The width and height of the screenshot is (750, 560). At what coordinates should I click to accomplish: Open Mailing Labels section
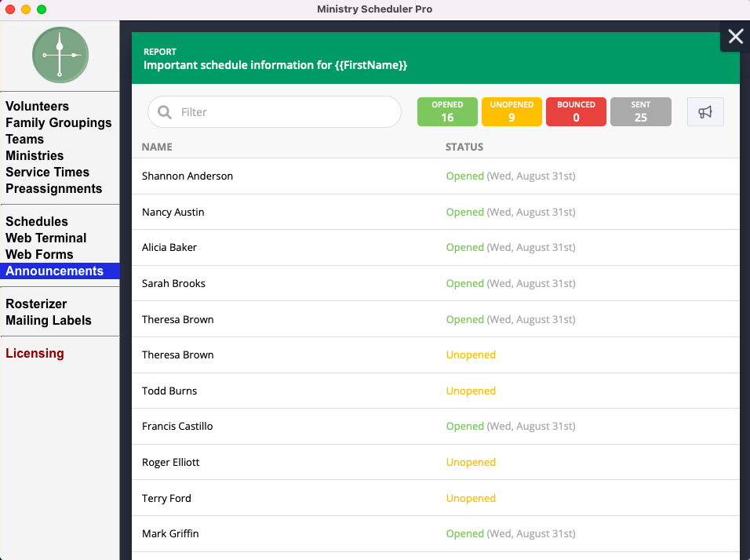[x=49, y=320]
